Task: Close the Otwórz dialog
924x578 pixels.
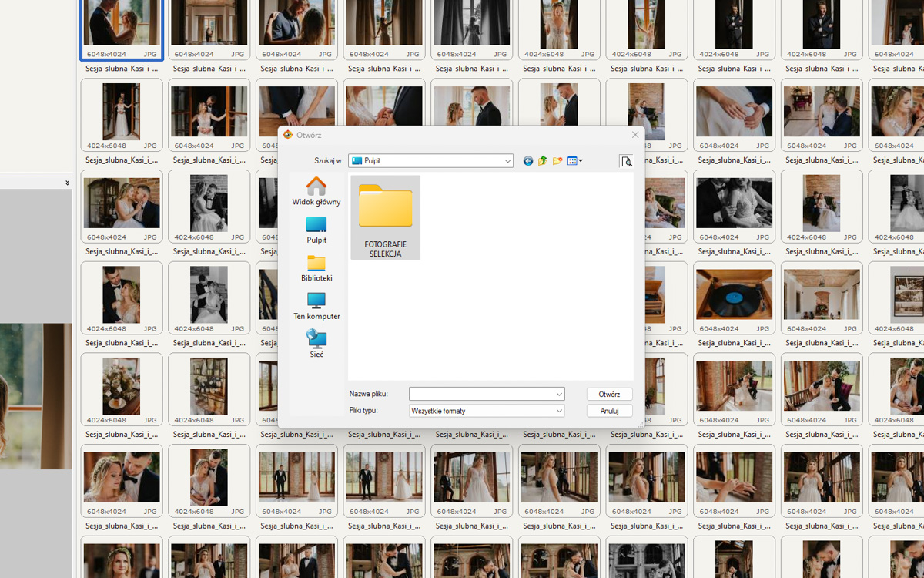Action: (635, 135)
